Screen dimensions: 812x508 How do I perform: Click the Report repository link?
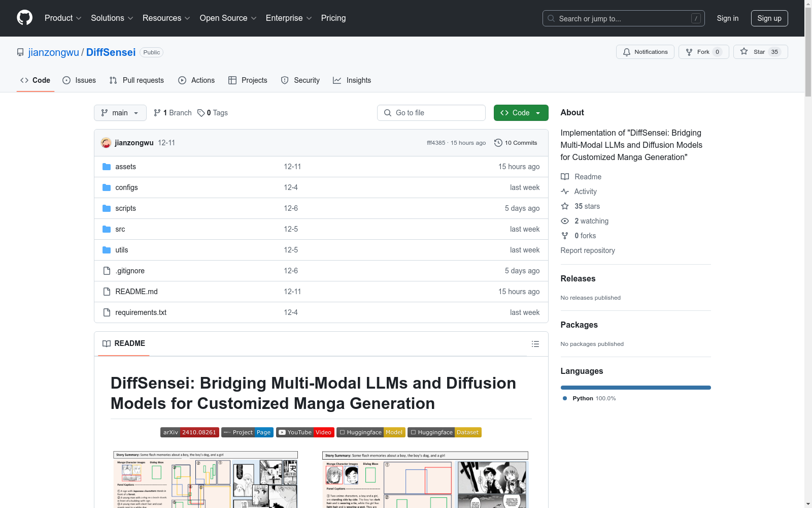(588, 250)
